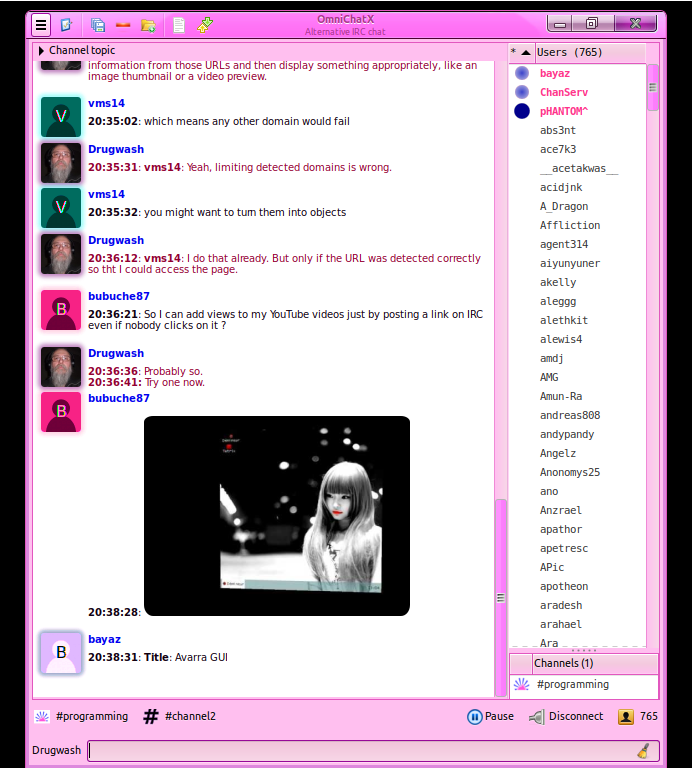
Task: Select ChanServ in the user list
Action: coord(564,93)
